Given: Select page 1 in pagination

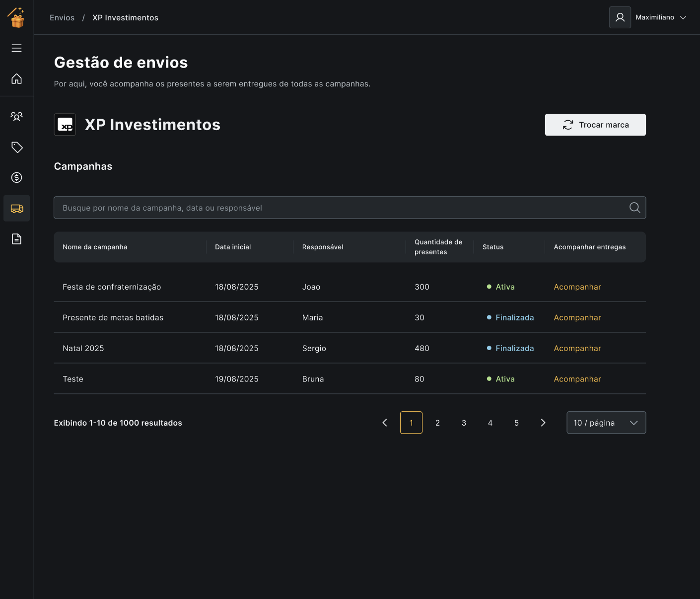Looking at the screenshot, I should (411, 423).
